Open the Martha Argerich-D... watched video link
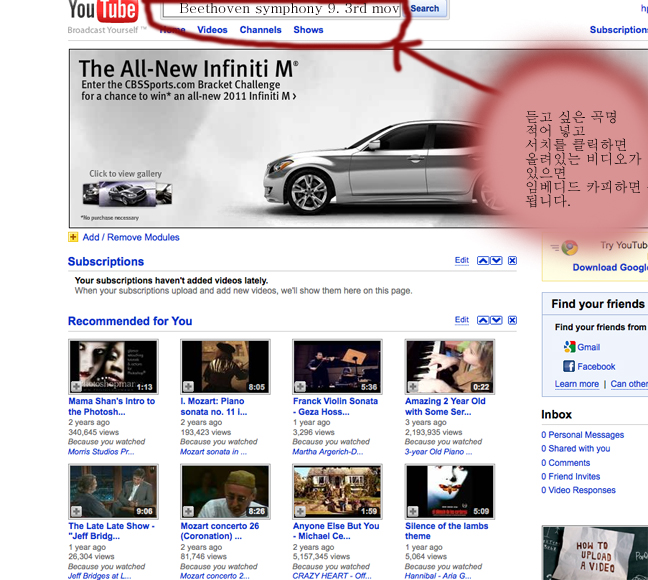Image resolution: width=648 pixels, height=580 pixels. [x=328, y=452]
